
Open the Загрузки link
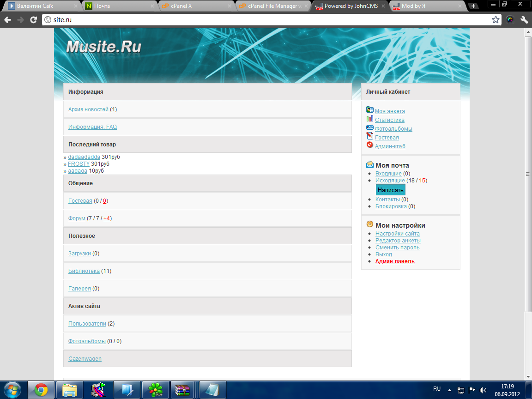tap(79, 254)
